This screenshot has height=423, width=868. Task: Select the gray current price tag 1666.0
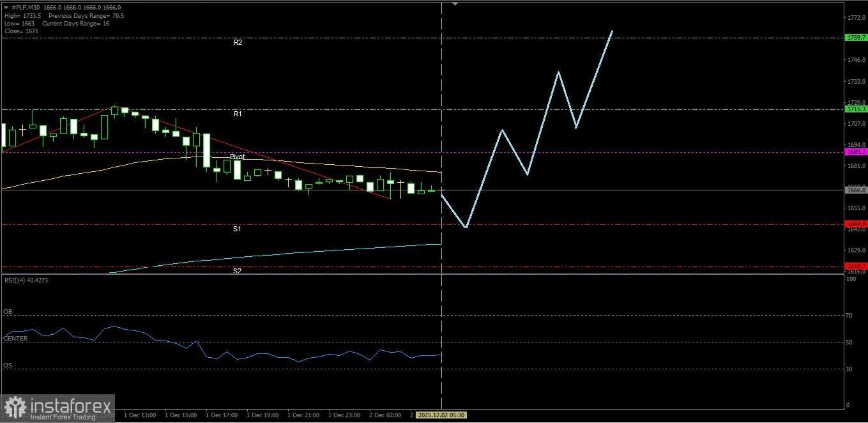(855, 190)
